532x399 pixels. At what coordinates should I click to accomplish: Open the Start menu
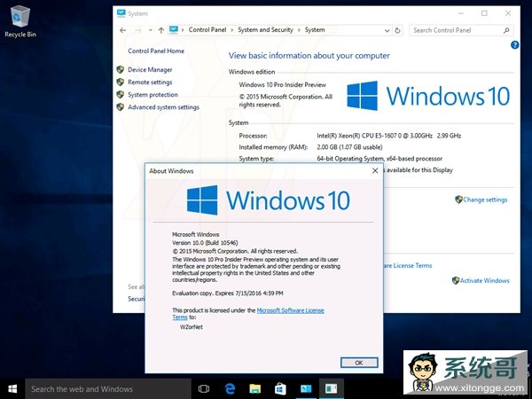(12, 389)
